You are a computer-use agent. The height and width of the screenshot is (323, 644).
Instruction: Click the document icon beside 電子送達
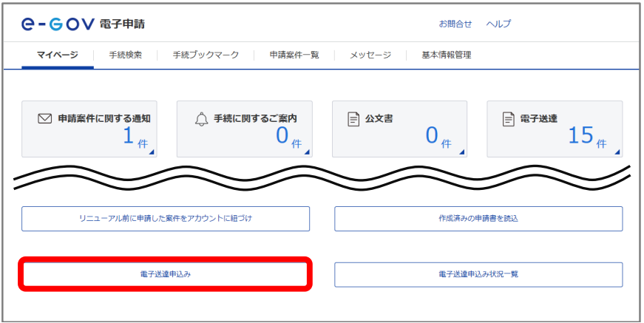tap(508, 119)
